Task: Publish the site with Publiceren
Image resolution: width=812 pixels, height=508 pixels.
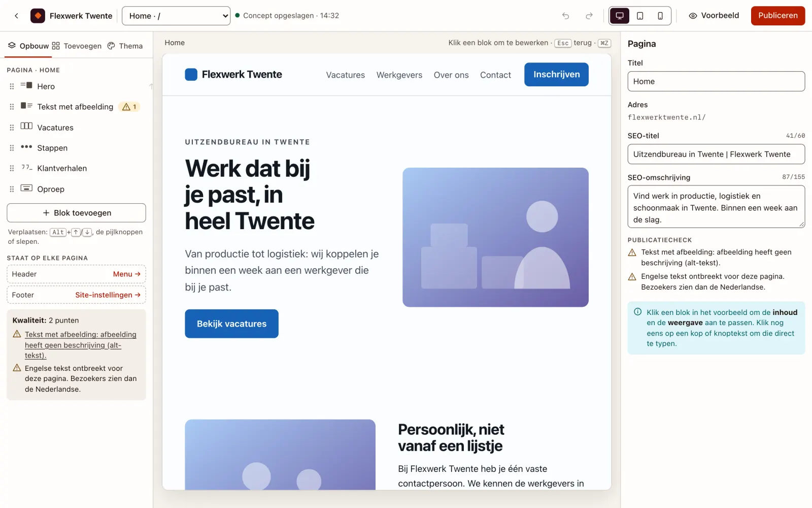Action: (777, 16)
